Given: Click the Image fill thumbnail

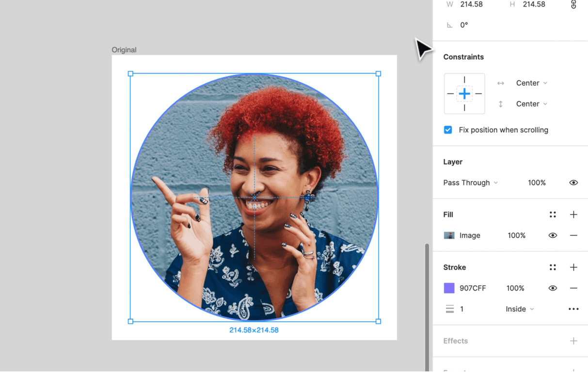Looking at the screenshot, I should [449, 235].
